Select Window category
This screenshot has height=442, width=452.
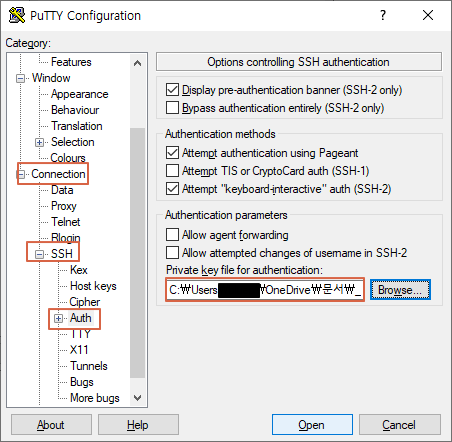(51, 78)
